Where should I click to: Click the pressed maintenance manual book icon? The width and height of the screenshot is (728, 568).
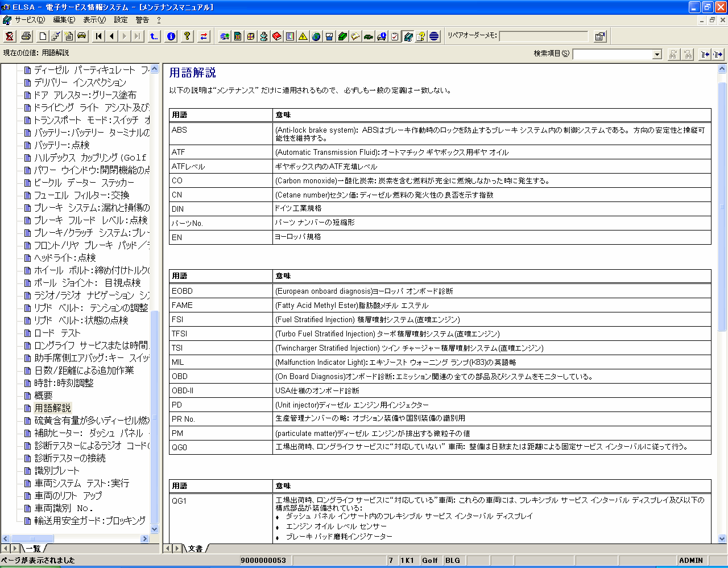pos(408,36)
